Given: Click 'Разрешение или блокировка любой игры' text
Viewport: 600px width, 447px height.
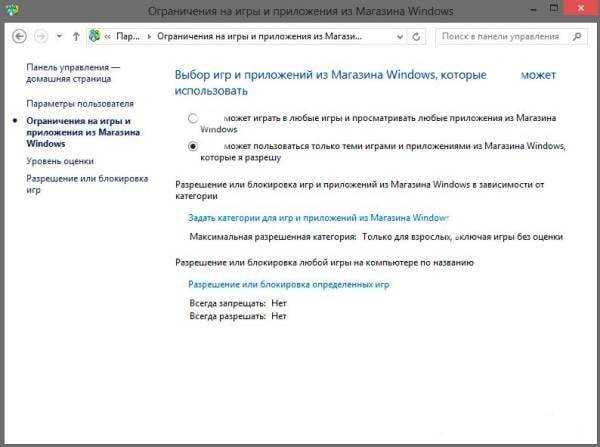Looking at the screenshot, I should tap(324, 263).
